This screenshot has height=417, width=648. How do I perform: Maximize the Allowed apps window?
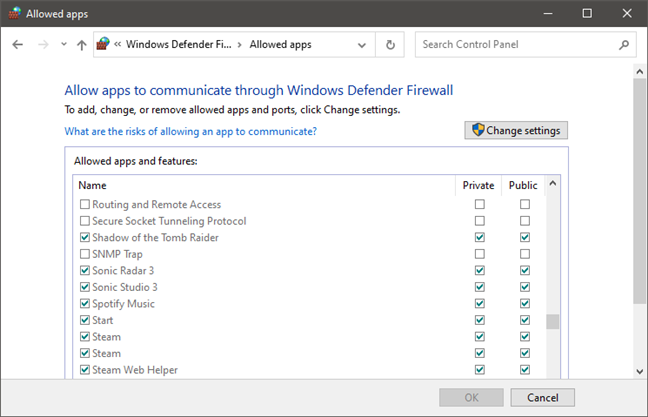[587, 14]
